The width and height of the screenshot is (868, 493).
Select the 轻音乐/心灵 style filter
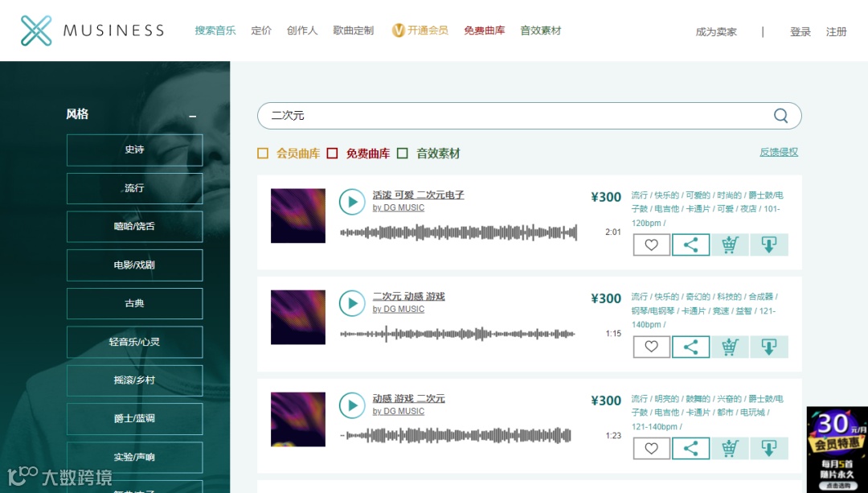(x=134, y=342)
